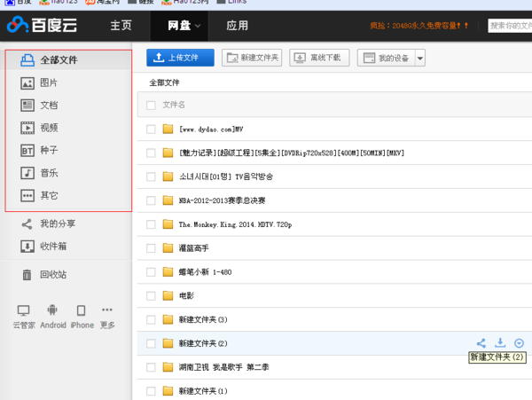Expand the 我的设备 dropdown arrow
This screenshot has height=400, width=532.
tap(420, 59)
